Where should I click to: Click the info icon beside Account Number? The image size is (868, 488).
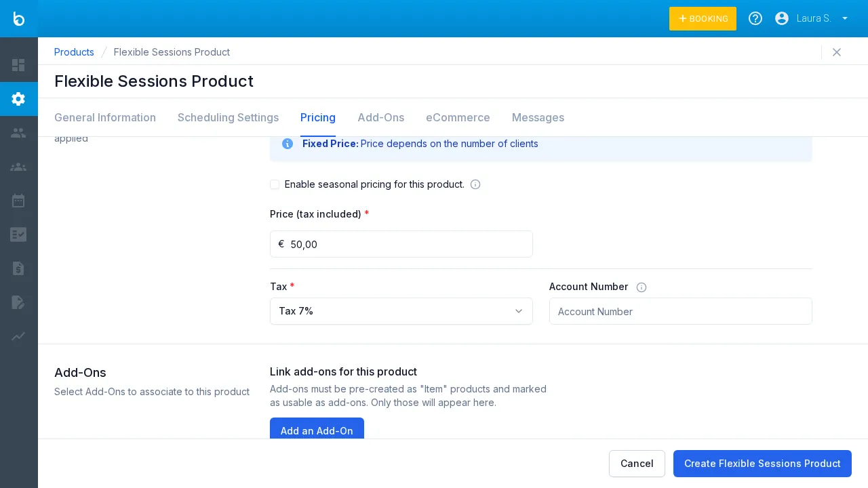tap(642, 287)
